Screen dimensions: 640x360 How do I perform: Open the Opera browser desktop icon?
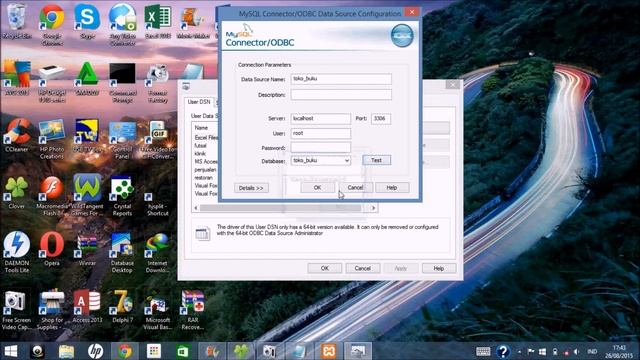click(52, 249)
